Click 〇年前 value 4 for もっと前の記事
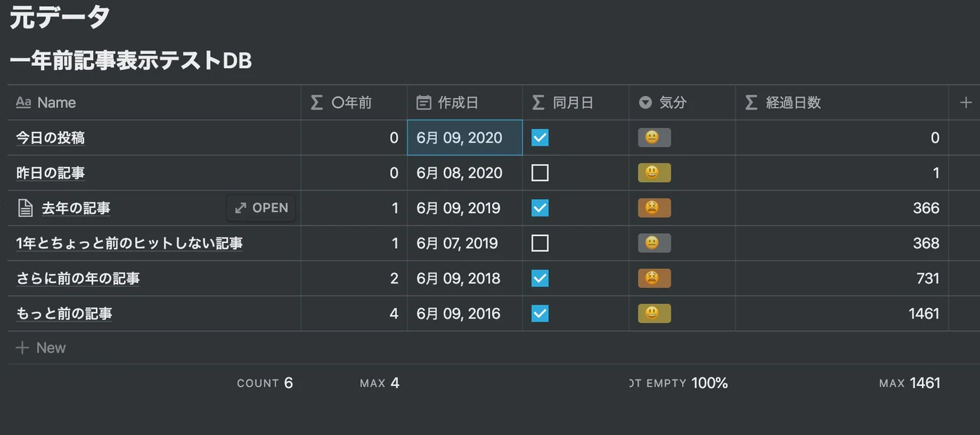 tap(394, 313)
